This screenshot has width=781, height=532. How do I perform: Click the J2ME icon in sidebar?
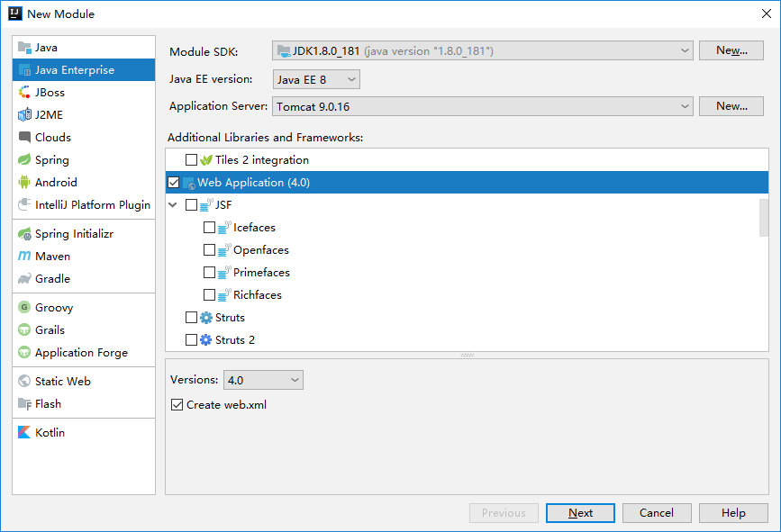tap(24, 115)
